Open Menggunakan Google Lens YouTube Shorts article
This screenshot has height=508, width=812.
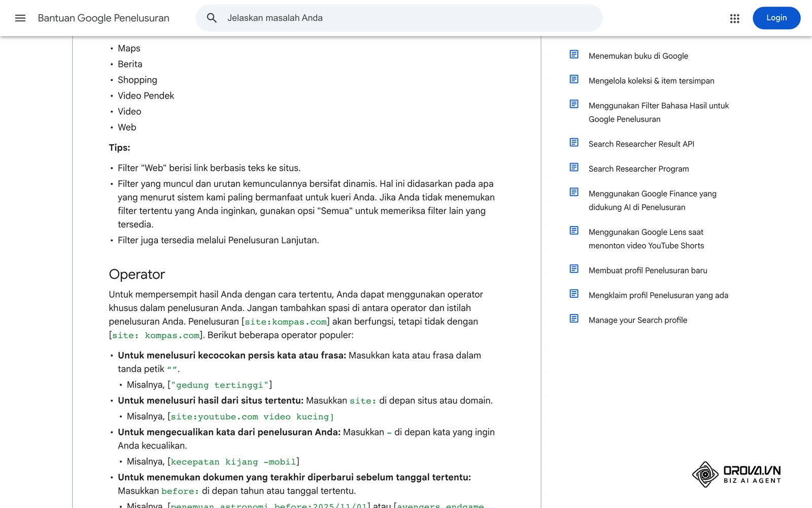click(x=646, y=239)
